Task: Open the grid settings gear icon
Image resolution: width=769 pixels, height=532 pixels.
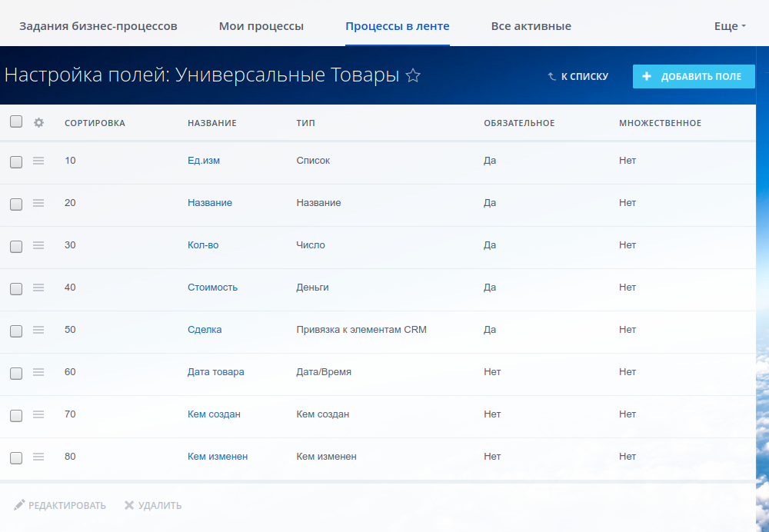Action: tap(39, 122)
